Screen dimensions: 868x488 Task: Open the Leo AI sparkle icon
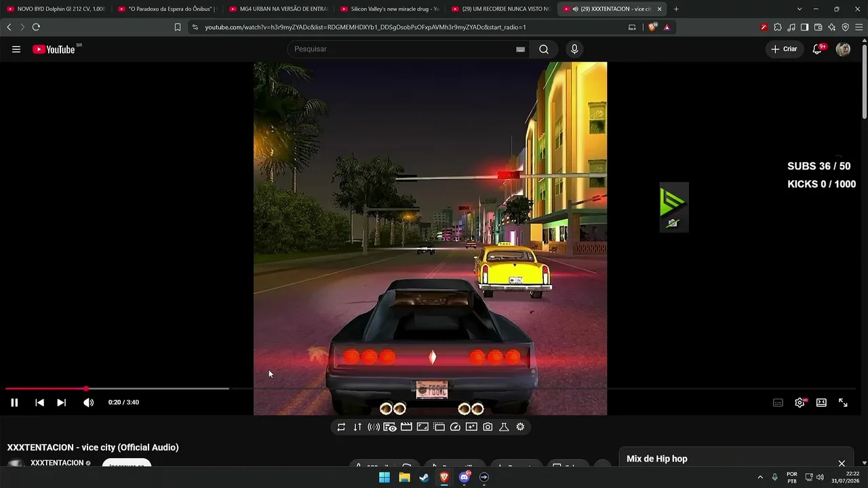point(831,27)
